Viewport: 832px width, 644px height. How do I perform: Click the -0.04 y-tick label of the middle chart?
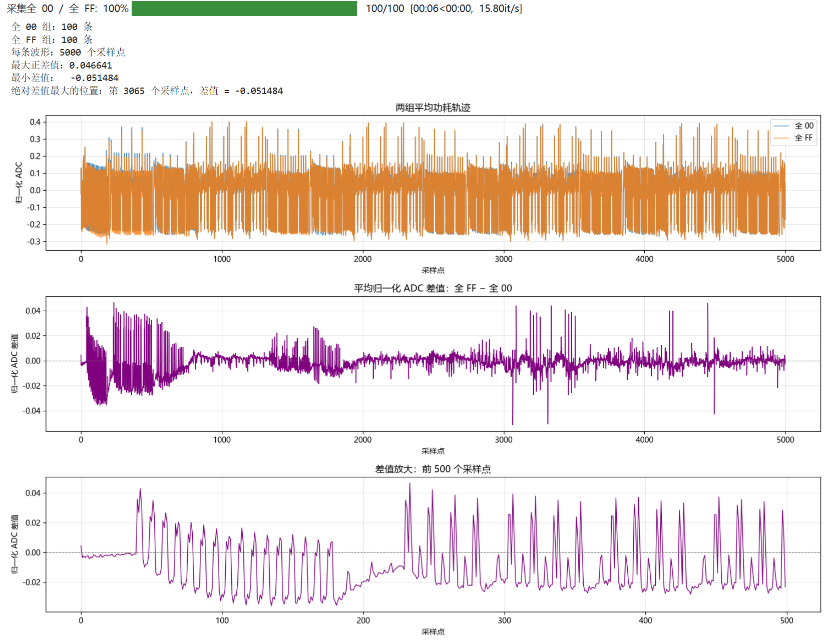[x=31, y=411]
